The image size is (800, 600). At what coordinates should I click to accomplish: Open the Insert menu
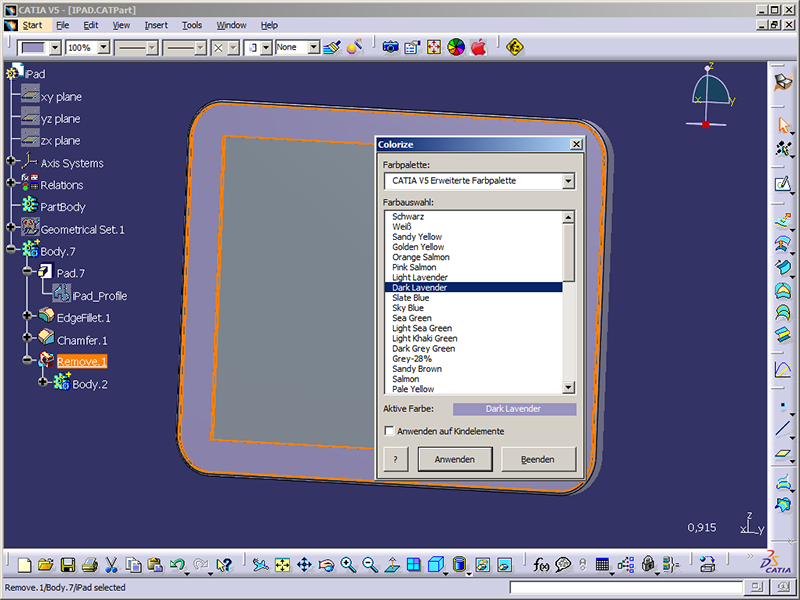pyautogui.click(x=156, y=25)
